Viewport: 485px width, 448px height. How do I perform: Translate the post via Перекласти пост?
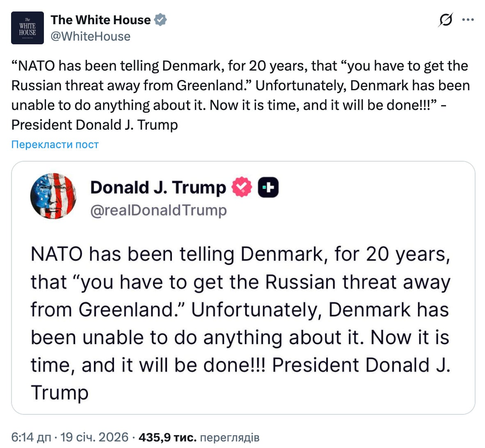[55, 144]
